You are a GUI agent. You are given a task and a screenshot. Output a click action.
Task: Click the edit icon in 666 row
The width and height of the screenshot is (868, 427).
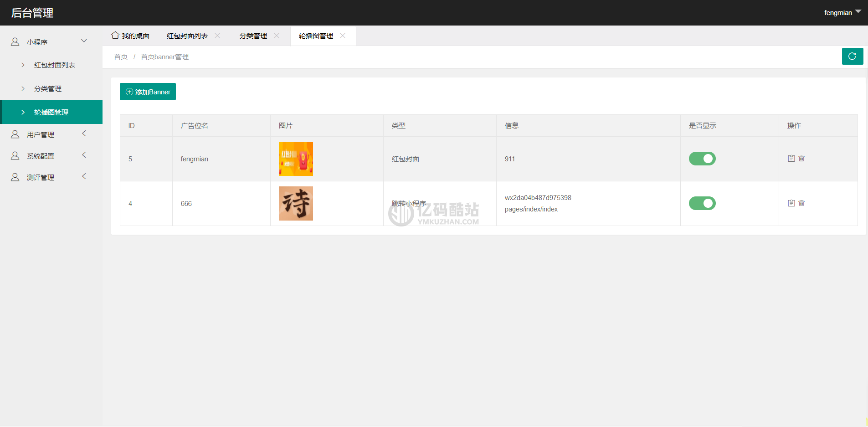791,203
